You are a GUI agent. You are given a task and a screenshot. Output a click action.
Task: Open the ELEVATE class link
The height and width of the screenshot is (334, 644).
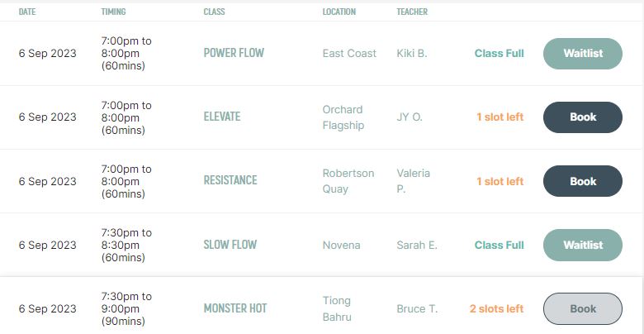tap(222, 117)
